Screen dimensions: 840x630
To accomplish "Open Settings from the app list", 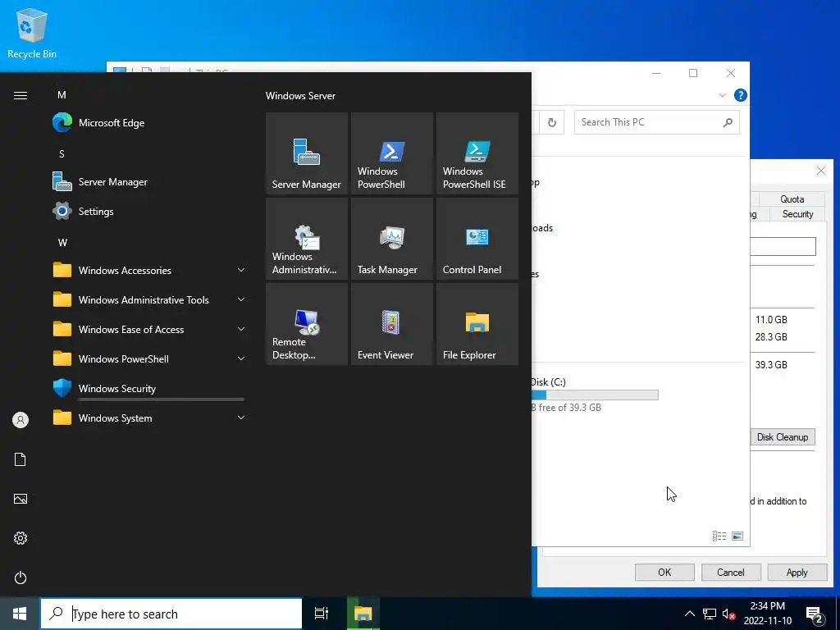I will 148,211.
